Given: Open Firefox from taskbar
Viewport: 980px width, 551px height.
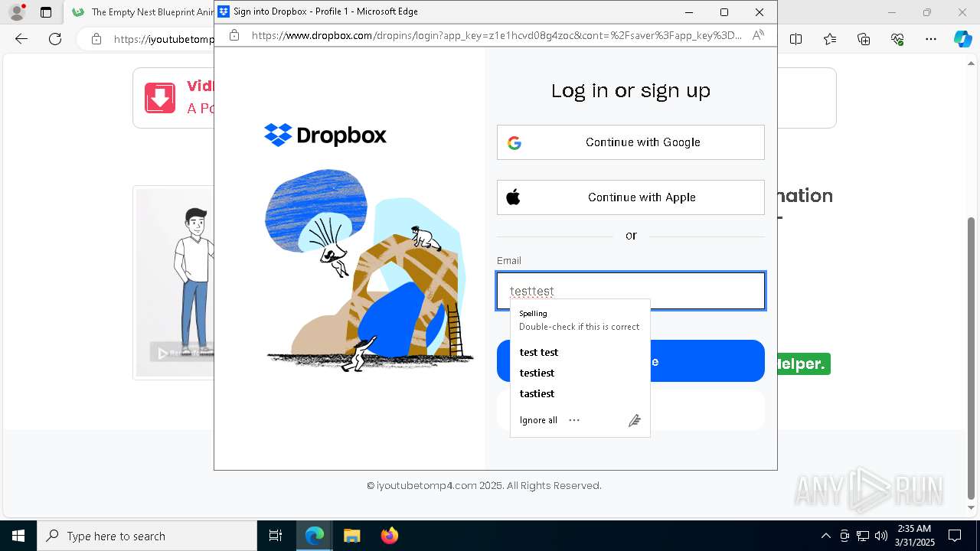Looking at the screenshot, I should (389, 536).
